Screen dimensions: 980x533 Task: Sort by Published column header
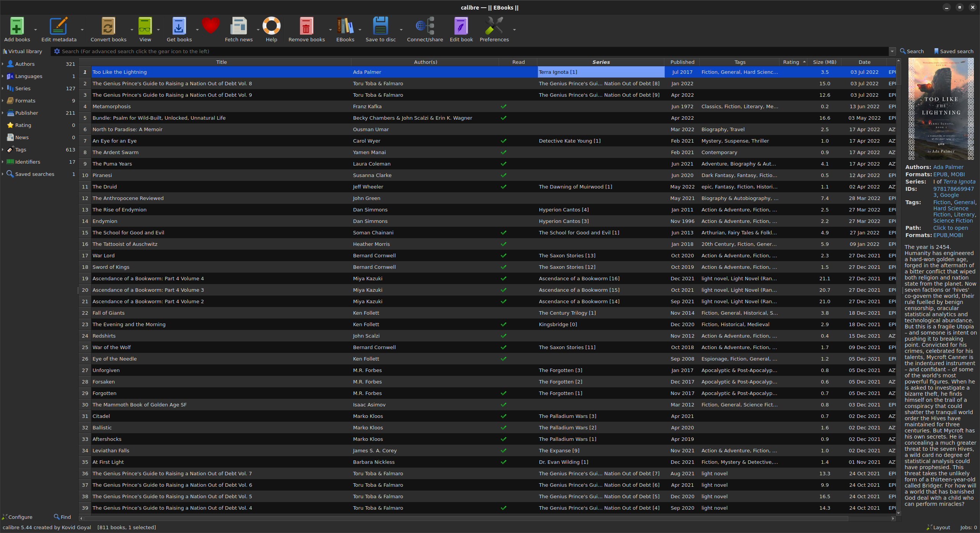point(682,62)
